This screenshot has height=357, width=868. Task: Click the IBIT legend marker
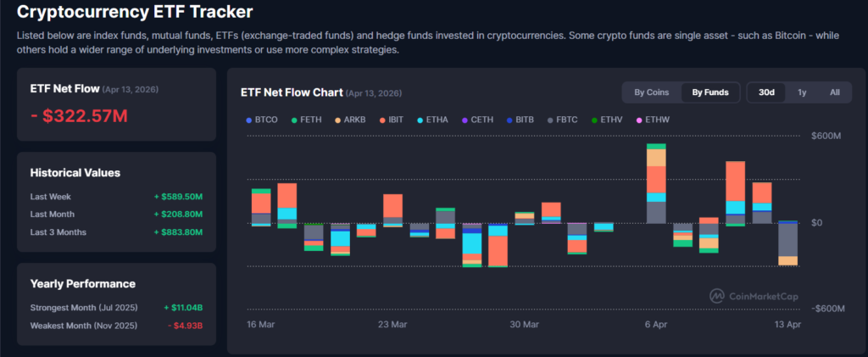tap(383, 120)
